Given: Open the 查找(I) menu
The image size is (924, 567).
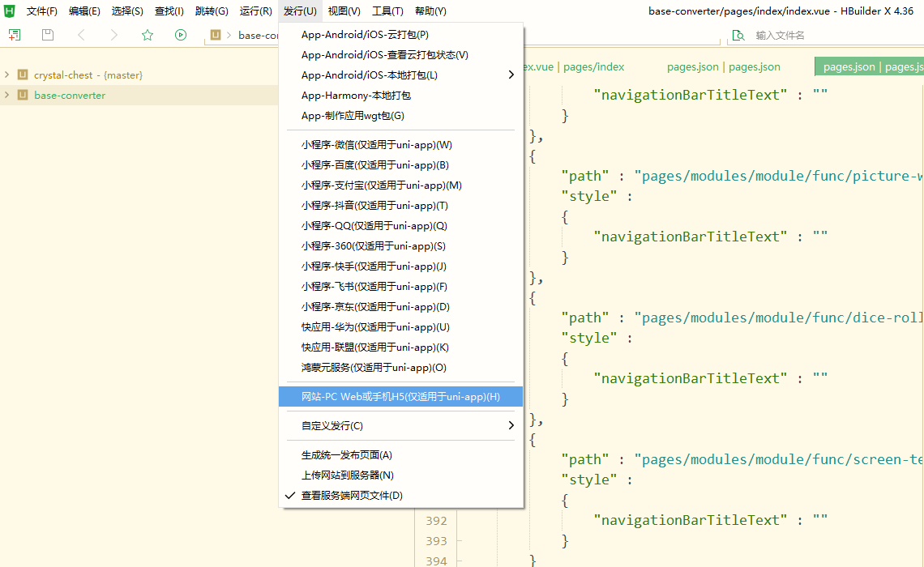Looking at the screenshot, I should tap(169, 11).
